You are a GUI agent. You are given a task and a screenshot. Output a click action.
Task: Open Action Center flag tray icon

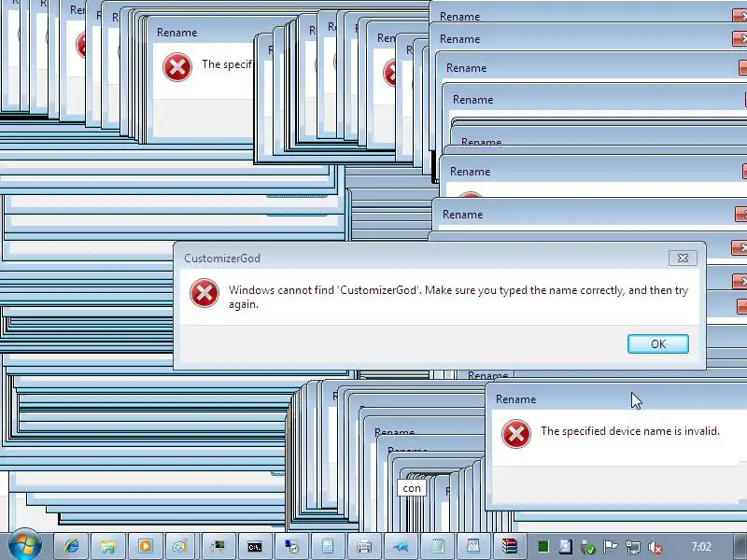click(x=611, y=547)
